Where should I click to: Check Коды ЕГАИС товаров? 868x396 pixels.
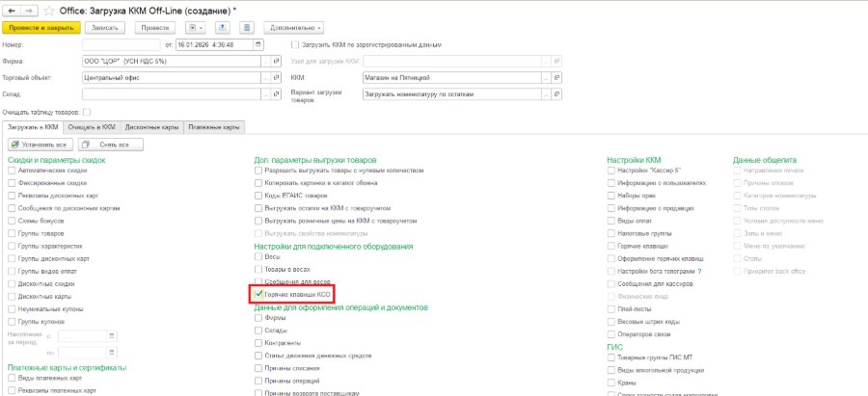coord(258,196)
